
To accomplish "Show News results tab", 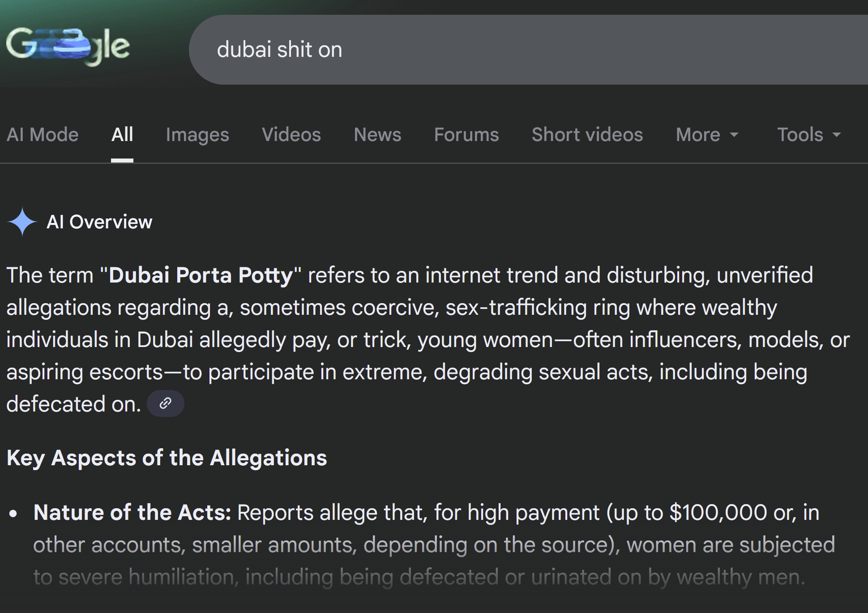I will (377, 135).
